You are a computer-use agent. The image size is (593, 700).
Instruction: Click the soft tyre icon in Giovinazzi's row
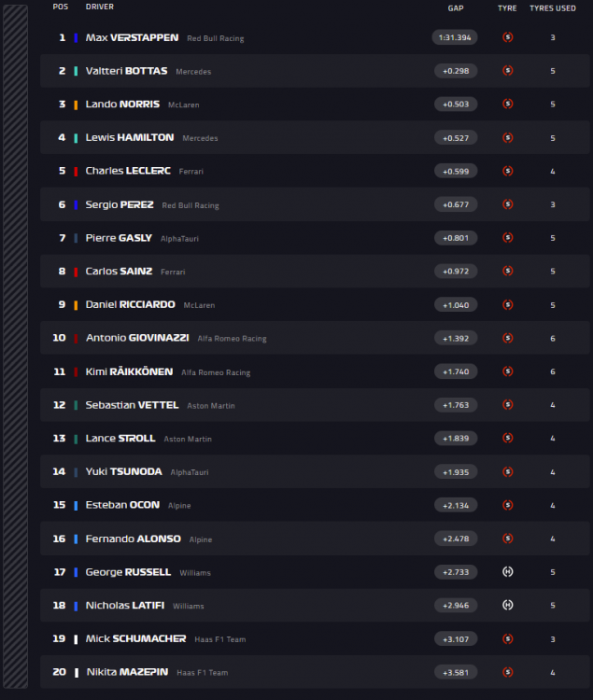click(x=508, y=338)
